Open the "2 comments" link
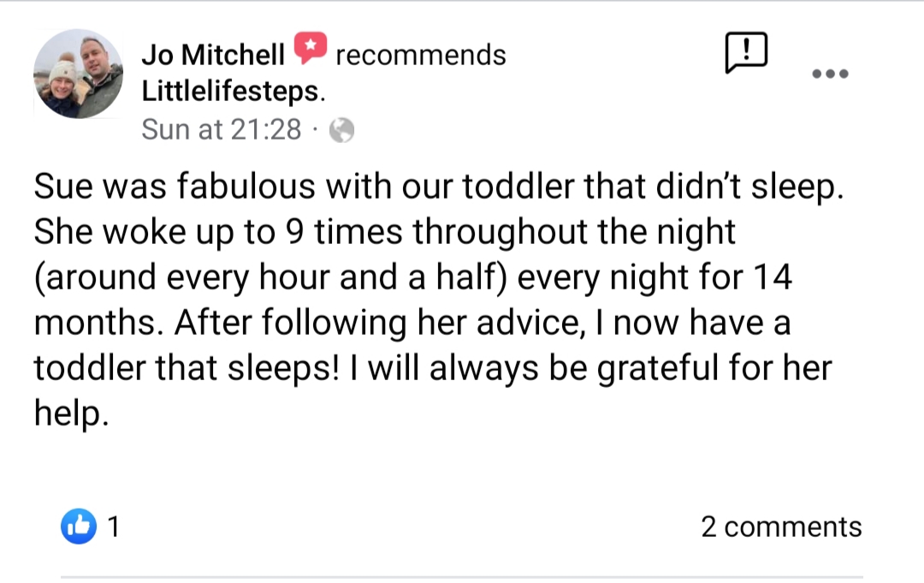The height and width of the screenshot is (583, 924). (781, 526)
